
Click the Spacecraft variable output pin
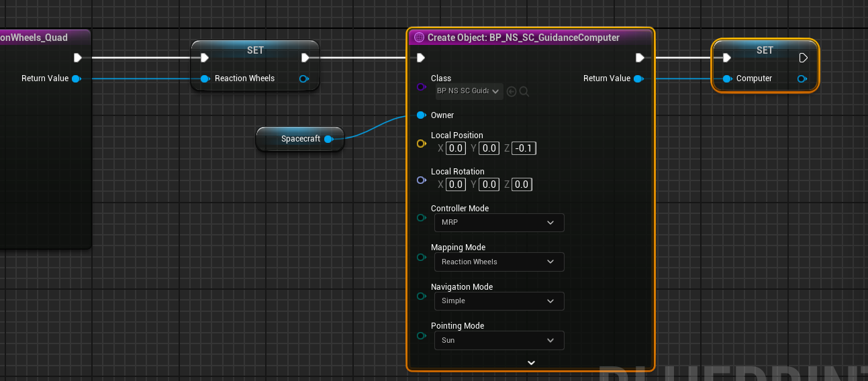click(328, 139)
